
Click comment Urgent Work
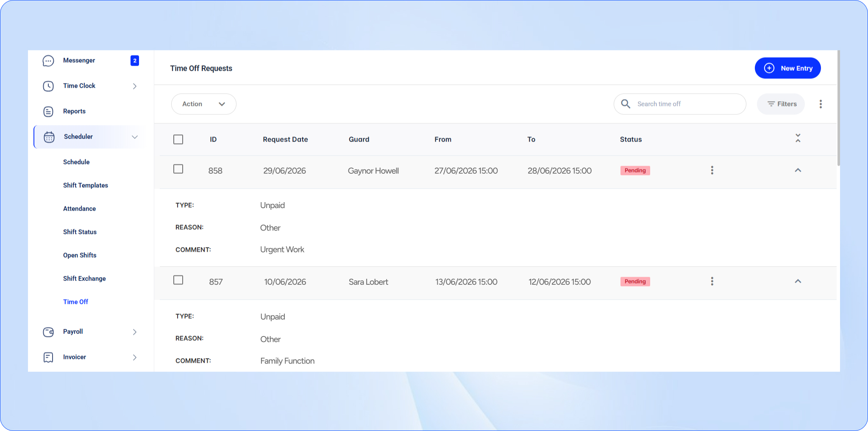click(282, 250)
